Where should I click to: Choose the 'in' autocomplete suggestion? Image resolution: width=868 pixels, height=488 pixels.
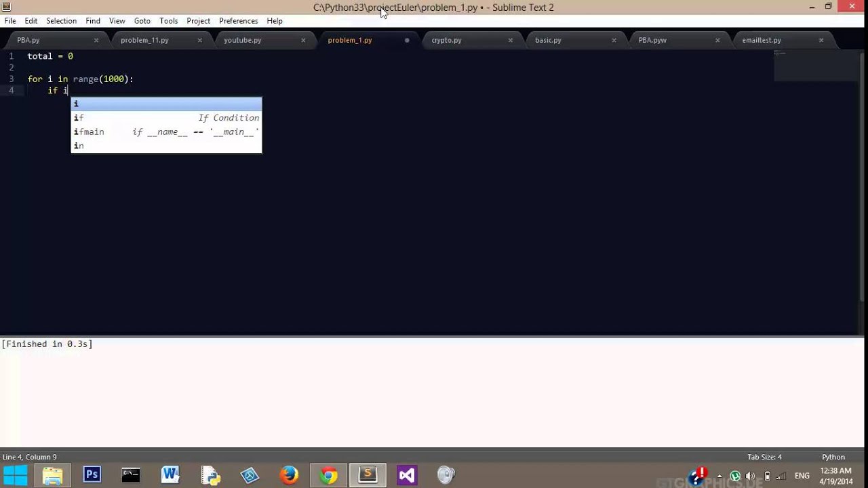[166, 146]
